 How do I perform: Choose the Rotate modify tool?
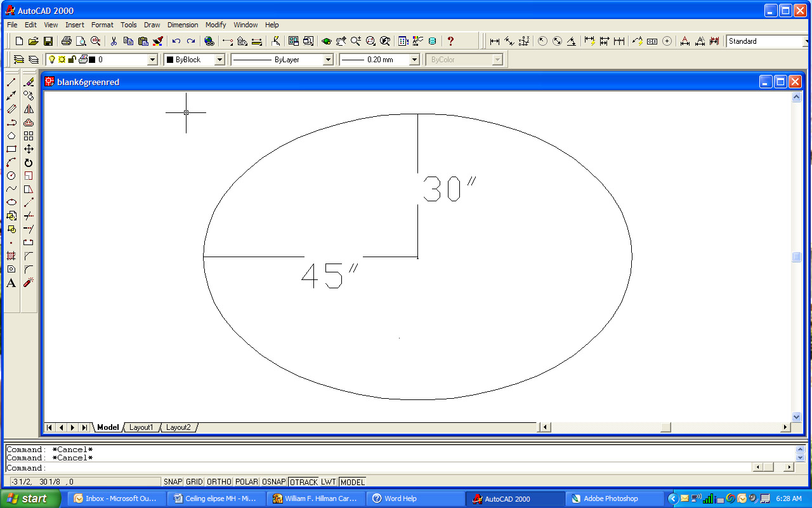tap(29, 163)
